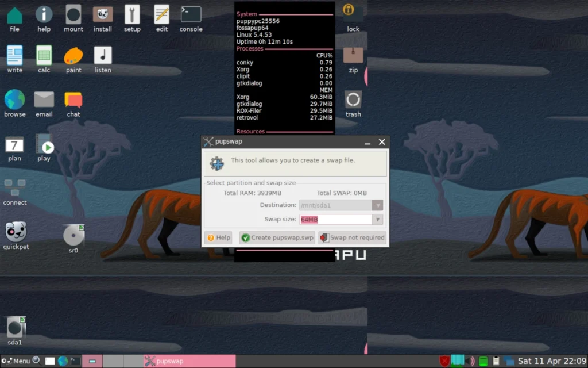The height and width of the screenshot is (368, 588).
Task: Select the first pink desktop pager
Action: [x=92, y=361]
